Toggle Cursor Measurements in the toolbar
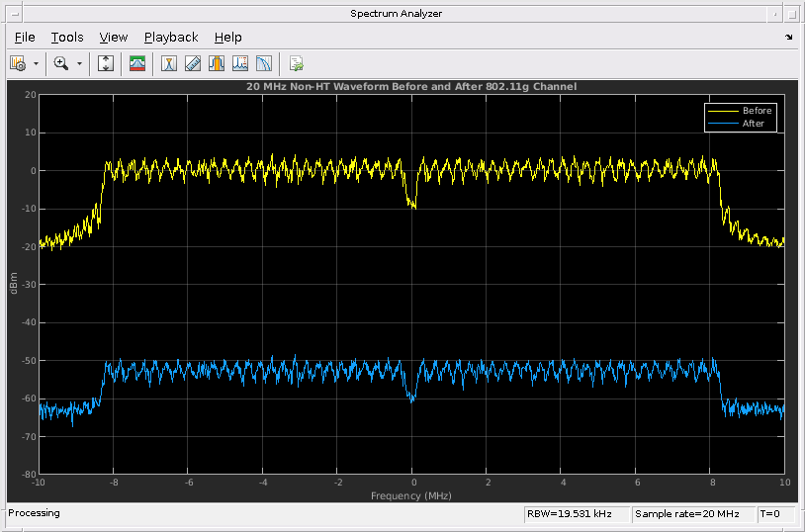805x532 pixels. [x=169, y=63]
